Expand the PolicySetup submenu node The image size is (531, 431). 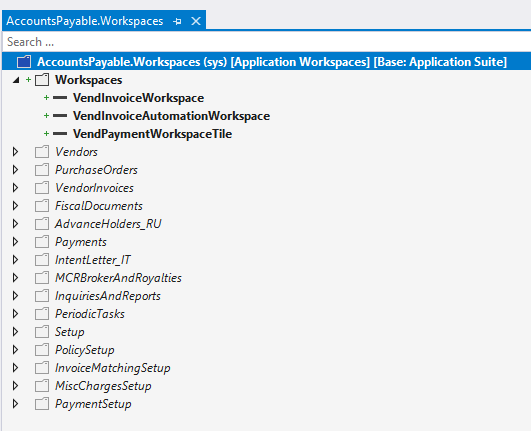coord(15,349)
